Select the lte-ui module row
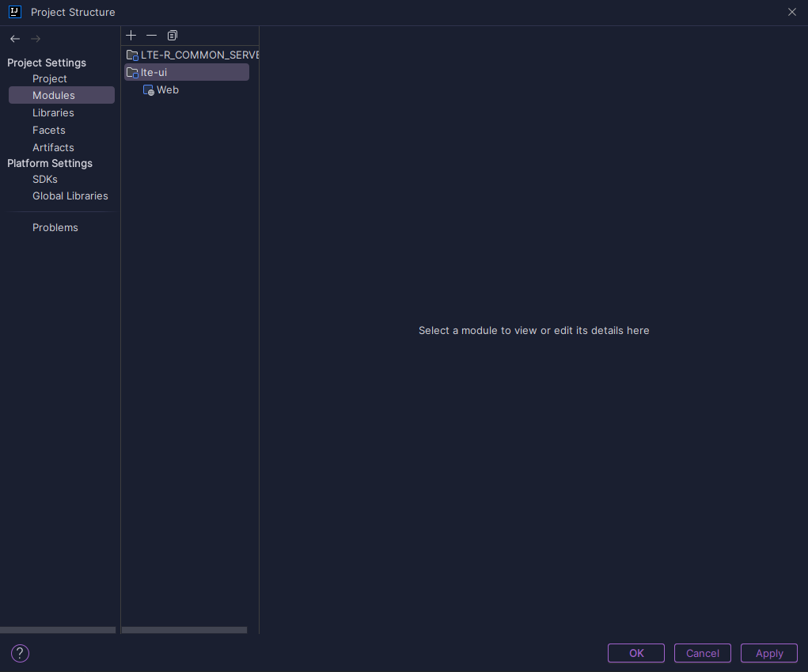 point(187,72)
